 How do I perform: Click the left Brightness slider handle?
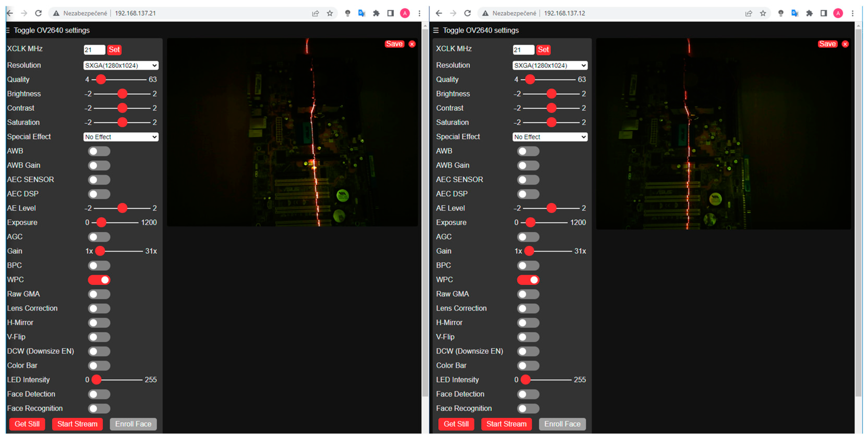pos(122,94)
